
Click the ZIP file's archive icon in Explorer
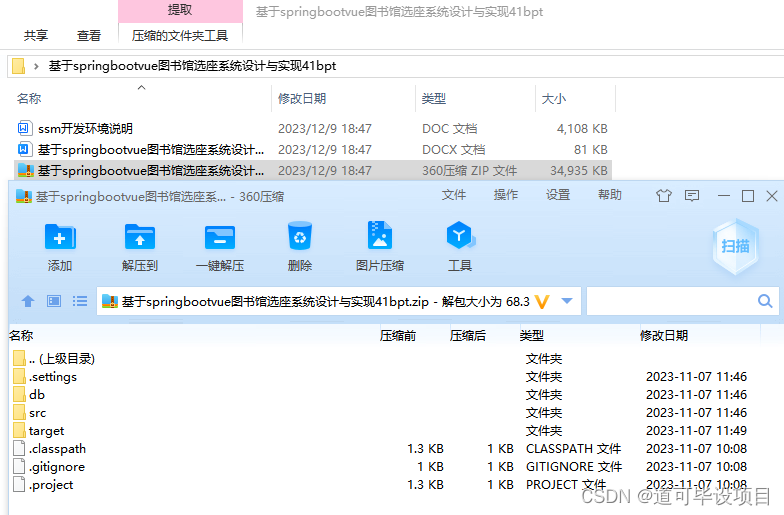pyautogui.click(x=26, y=170)
